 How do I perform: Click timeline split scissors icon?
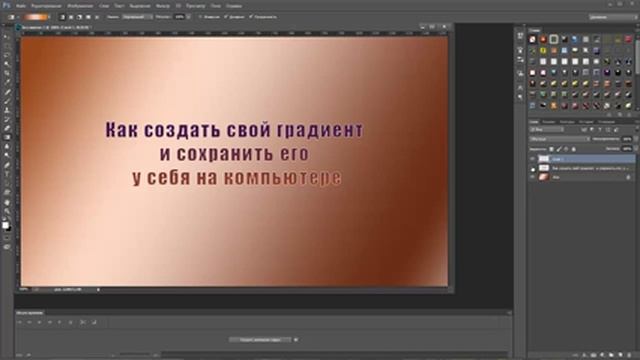(83, 322)
